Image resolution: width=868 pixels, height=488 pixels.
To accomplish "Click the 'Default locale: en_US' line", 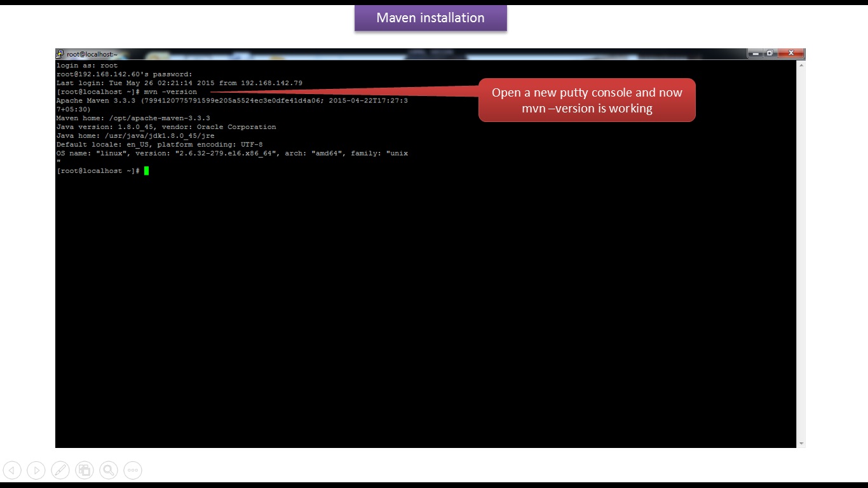I will point(159,145).
